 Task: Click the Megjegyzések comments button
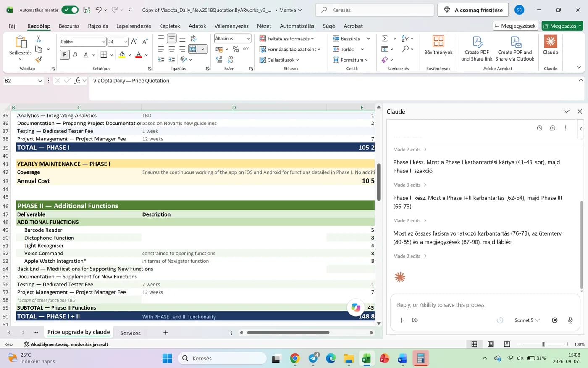coord(515,26)
